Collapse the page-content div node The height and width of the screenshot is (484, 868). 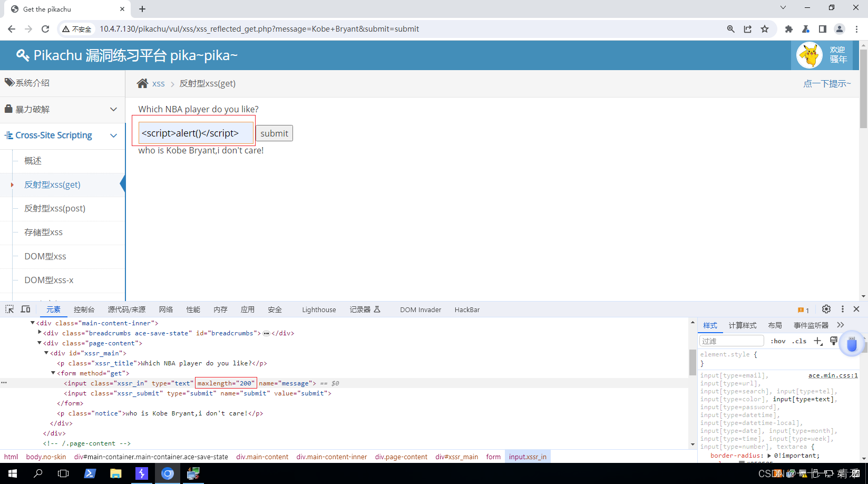[40, 343]
